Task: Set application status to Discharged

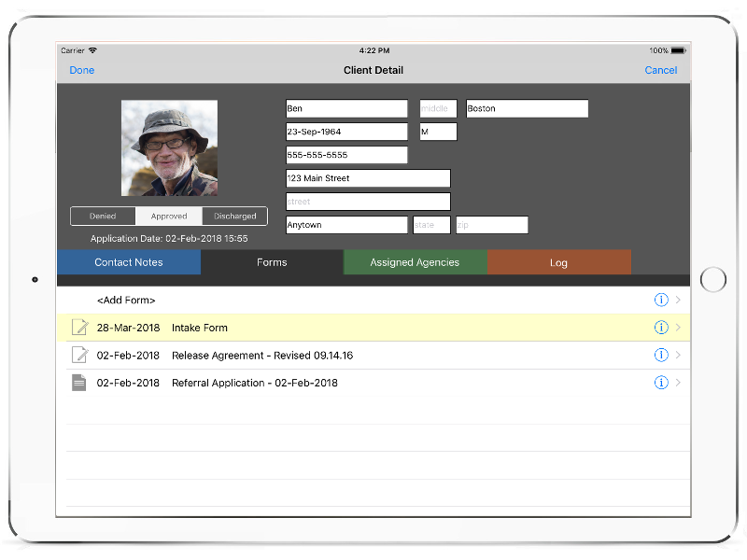Action: pyautogui.click(x=234, y=217)
